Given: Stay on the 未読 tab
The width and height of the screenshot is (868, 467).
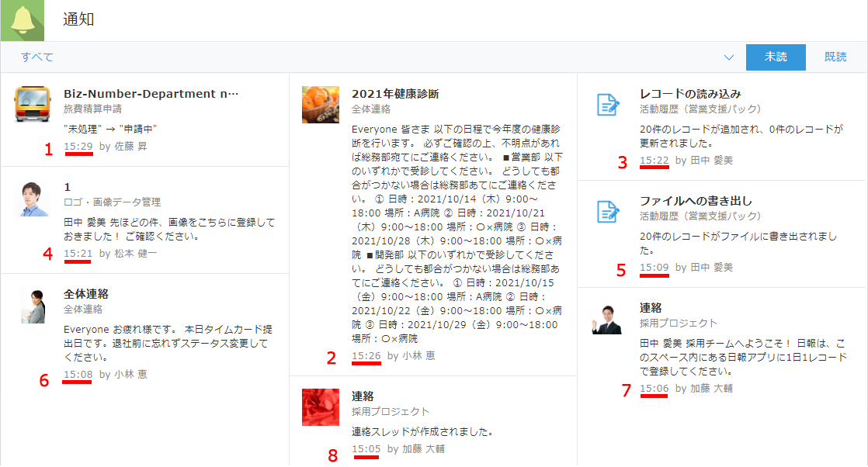Looking at the screenshot, I should tap(776, 57).
